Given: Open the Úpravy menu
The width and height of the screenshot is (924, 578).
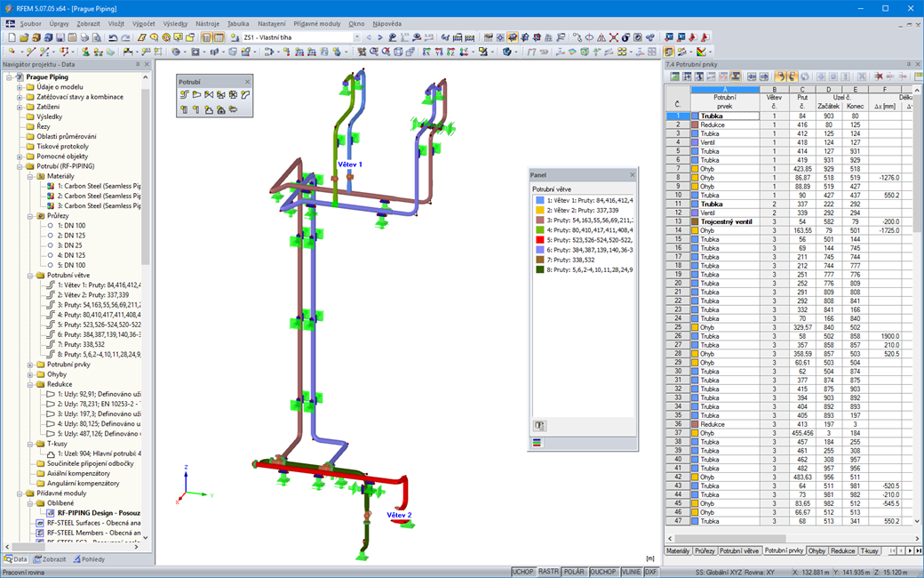Looking at the screenshot, I should (59, 24).
